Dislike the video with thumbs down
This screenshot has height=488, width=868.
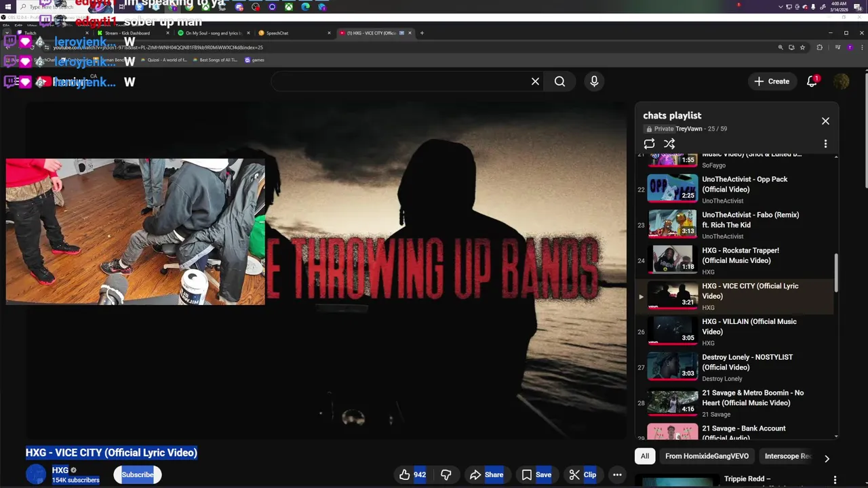(x=446, y=474)
